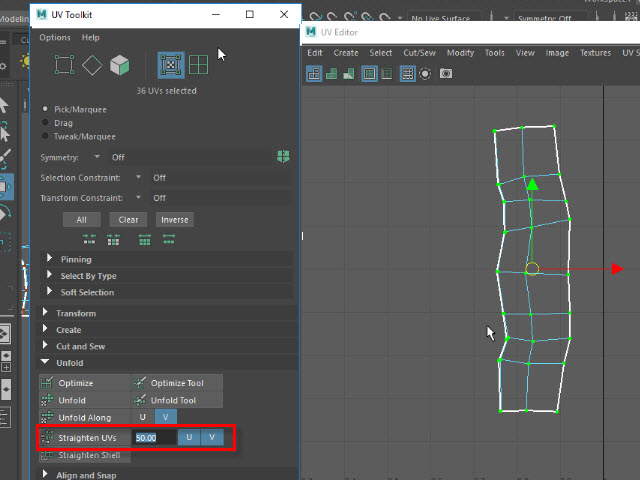This screenshot has height=480, width=640.
Task: Click the UV snapshot camera icon
Action: point(445,74)
